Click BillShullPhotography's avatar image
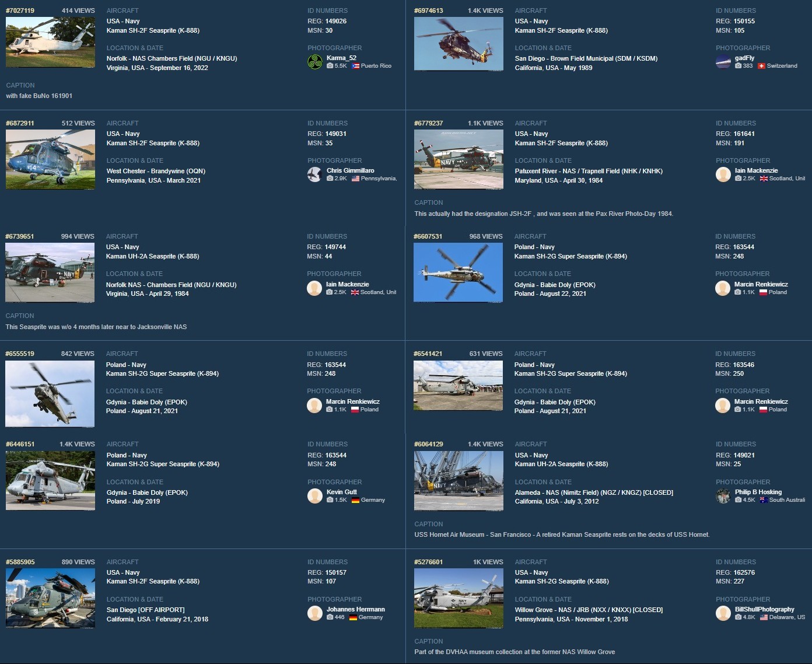 [x=723, y=613]
